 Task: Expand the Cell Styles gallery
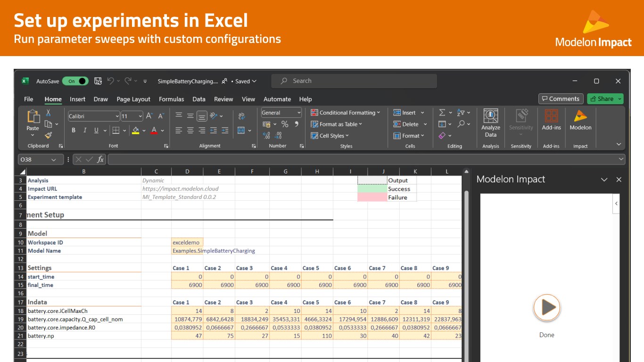(330, 136)
